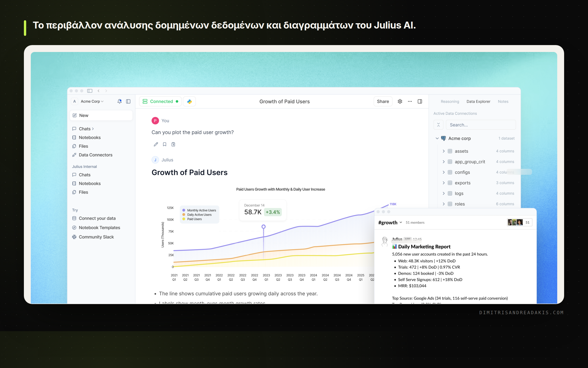Expand the configs table
Screen dimensions: 588x368
pos(444,172)
